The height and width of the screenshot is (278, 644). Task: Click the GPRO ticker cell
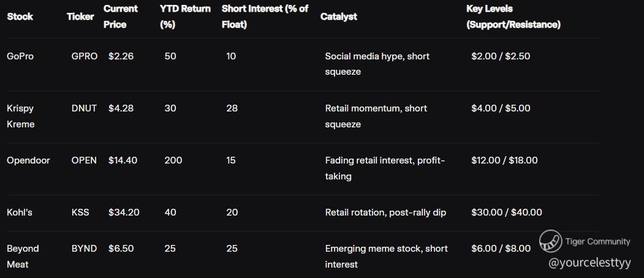[x=84, y=56]
